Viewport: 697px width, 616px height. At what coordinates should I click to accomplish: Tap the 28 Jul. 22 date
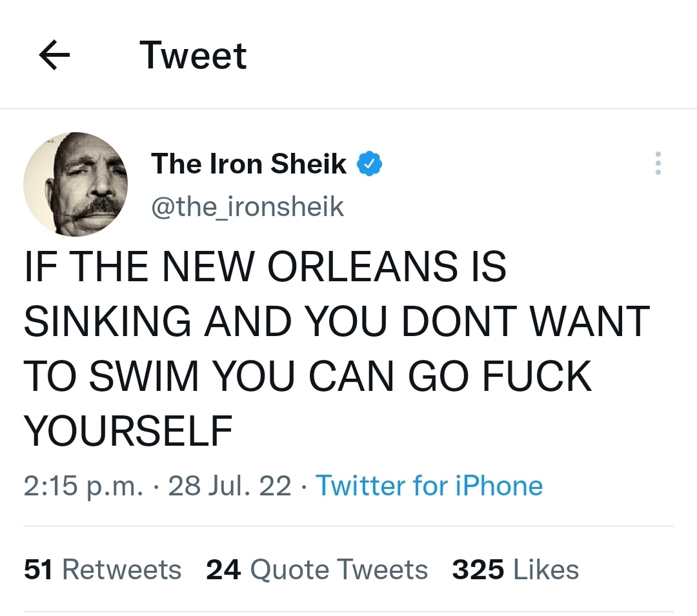tap(230, 485)
